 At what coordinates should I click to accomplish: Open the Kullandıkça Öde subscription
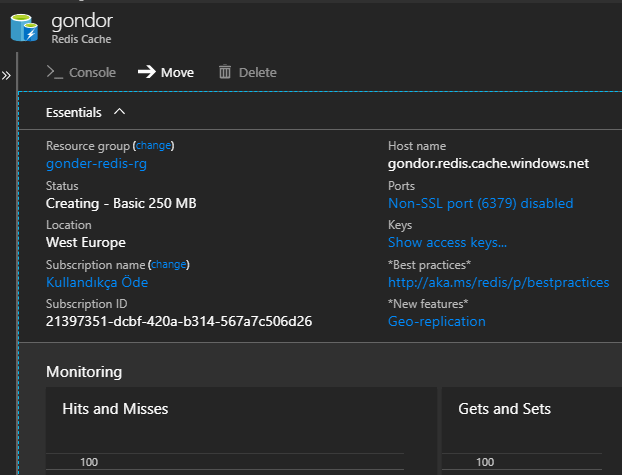(x=97, y=282)
